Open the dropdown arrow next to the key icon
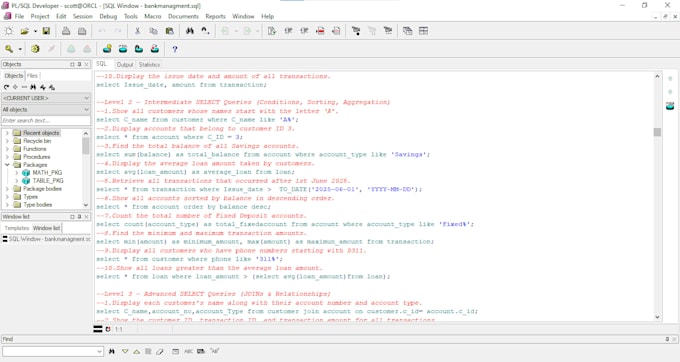Viewport: 680px width, 362px height. pyautogui.click(x=20, y=49)
